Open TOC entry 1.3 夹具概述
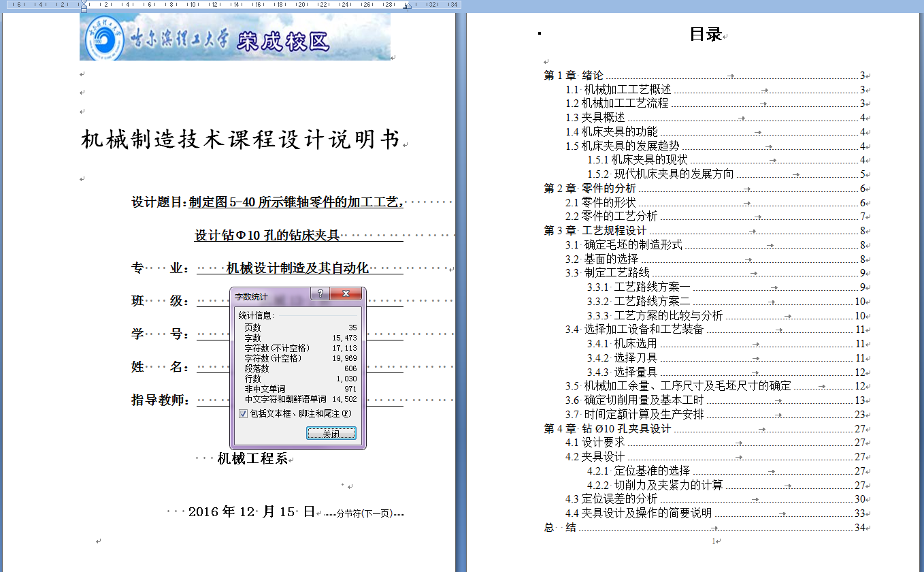This screenshot has width=924, height=572. click(x=715, y=118)
